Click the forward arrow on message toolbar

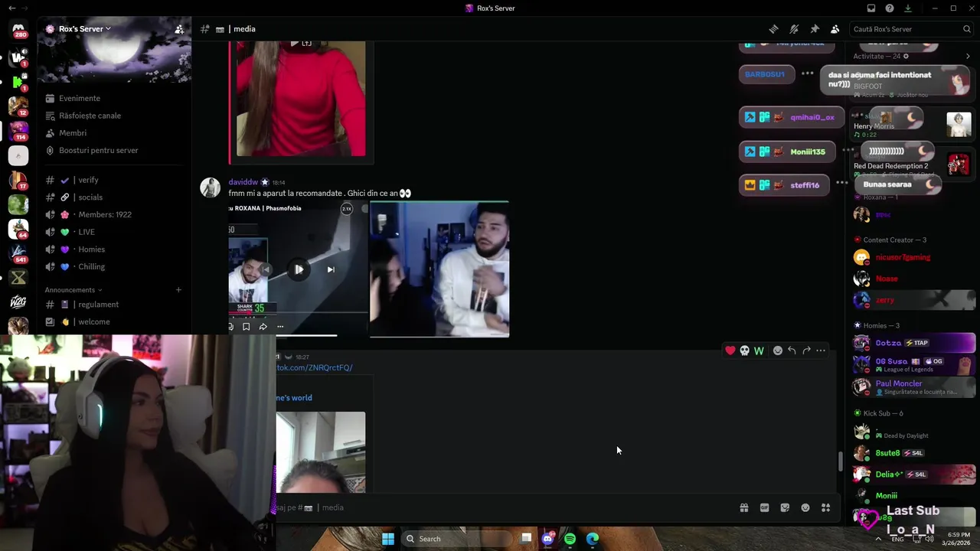(x=806, y=350)
